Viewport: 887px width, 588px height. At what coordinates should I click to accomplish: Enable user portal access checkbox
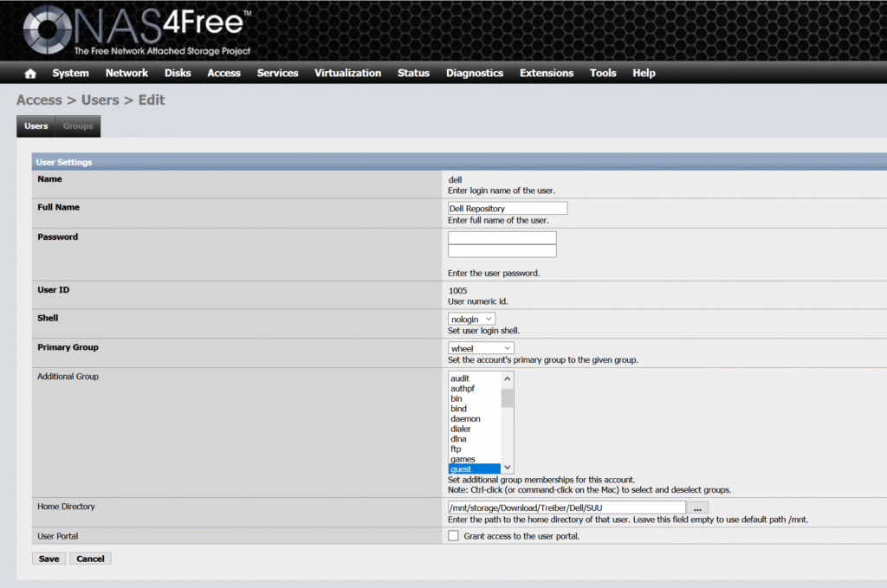coord(453,536)
